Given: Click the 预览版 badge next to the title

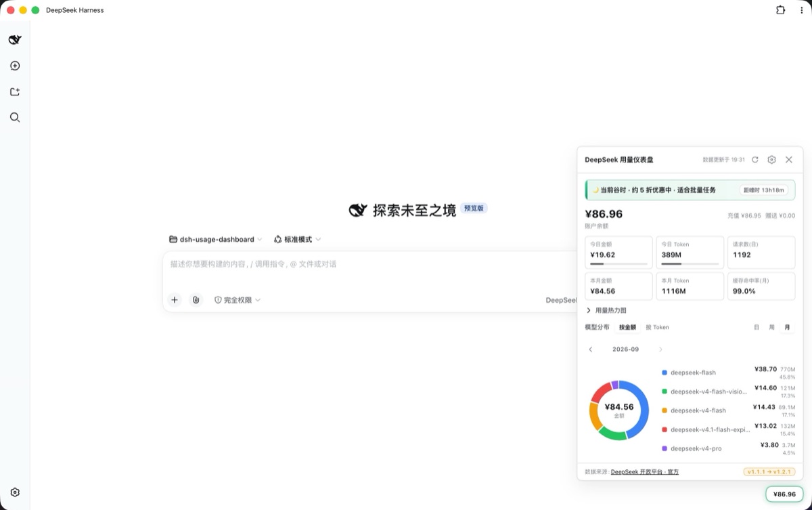Looking at the screenshot, I should click(x=474, y=209).
